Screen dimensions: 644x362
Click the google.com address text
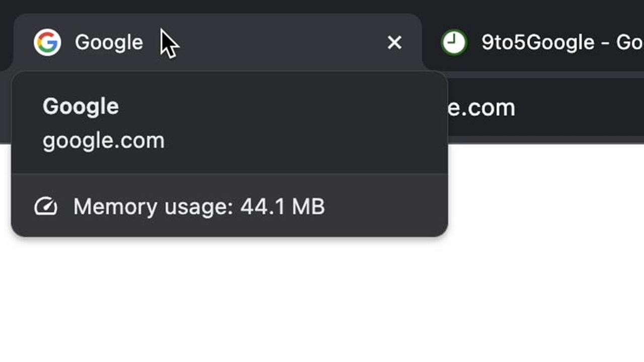tap(104, 141)
